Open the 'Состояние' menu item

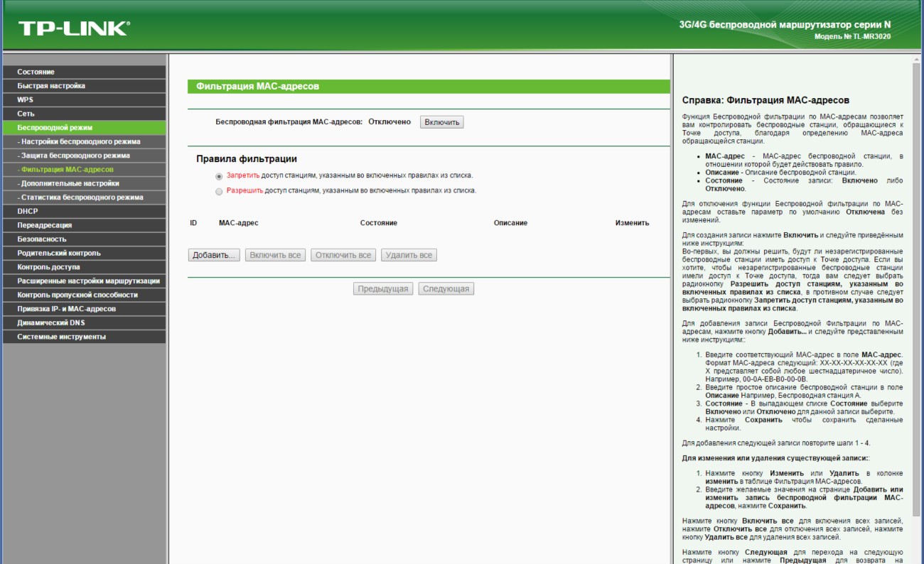pos(36,72)
